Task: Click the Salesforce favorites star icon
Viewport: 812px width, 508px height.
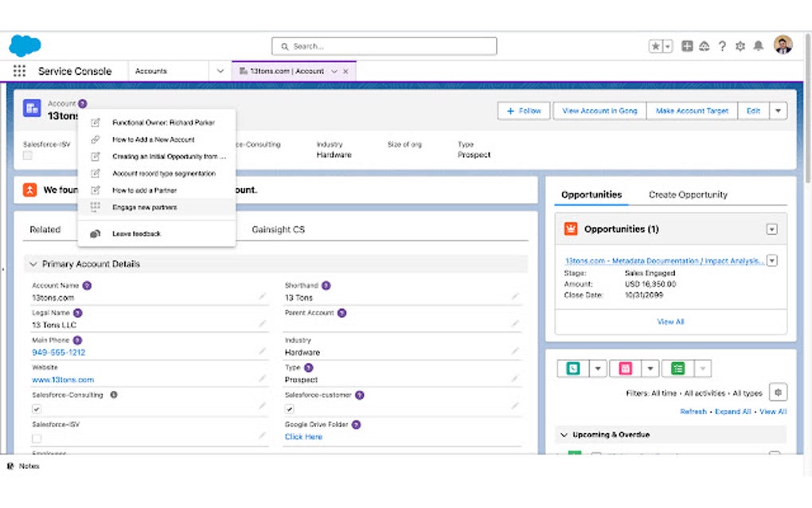Action: 657,46
